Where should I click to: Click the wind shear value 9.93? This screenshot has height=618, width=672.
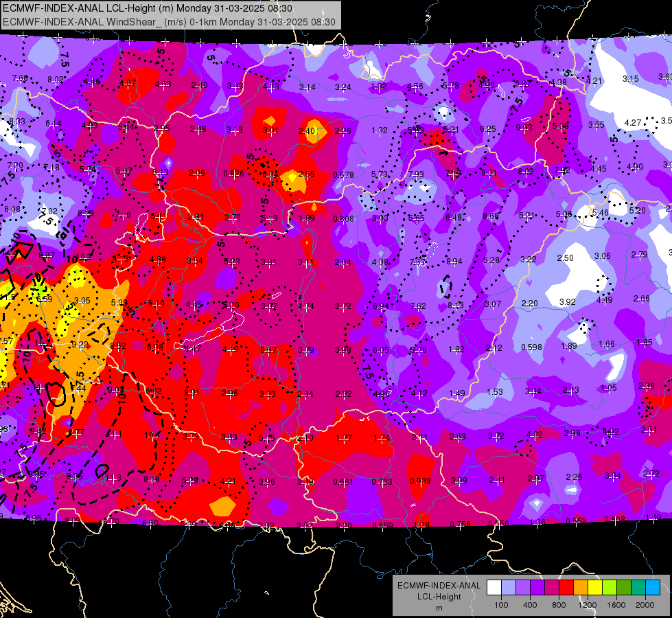(x=524, y=127)
